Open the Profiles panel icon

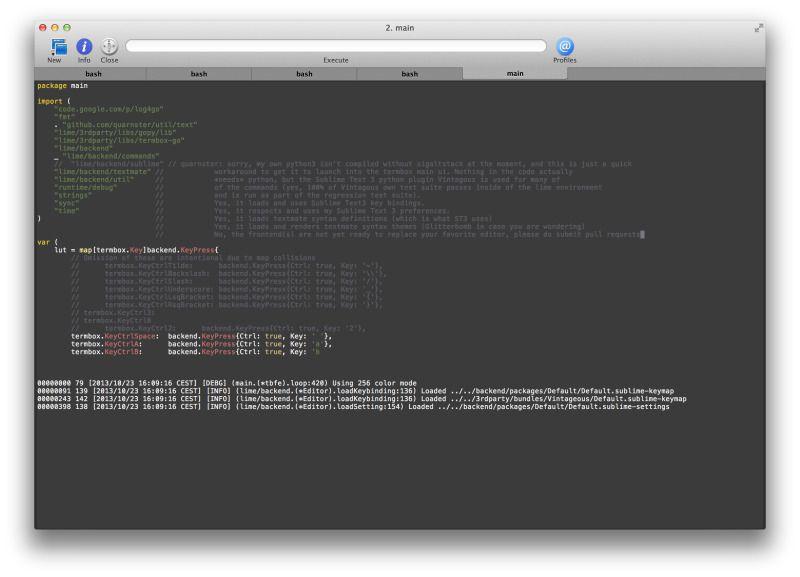pyautogui.click(x=564, y=46)
